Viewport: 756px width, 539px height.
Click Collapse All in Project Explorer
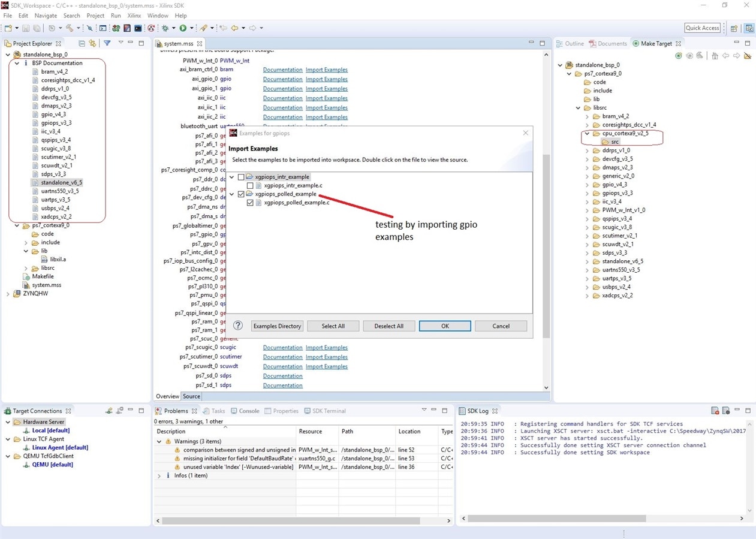(x=82, y=43)
